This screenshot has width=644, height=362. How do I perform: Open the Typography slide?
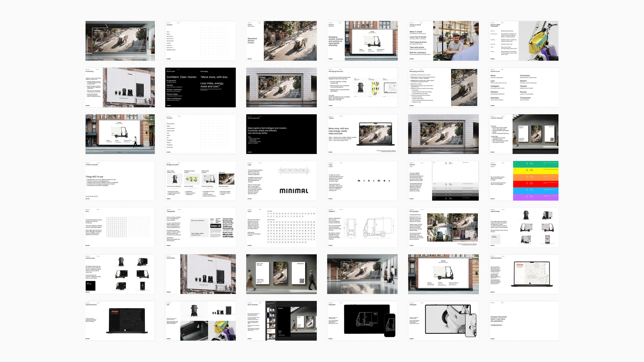coord(200,227)
